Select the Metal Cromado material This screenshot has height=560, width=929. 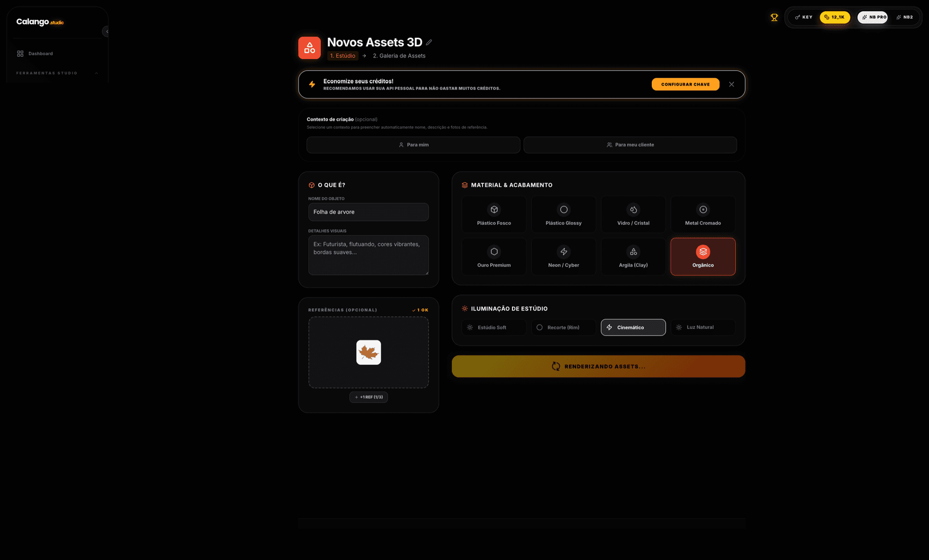click(703, 214)
